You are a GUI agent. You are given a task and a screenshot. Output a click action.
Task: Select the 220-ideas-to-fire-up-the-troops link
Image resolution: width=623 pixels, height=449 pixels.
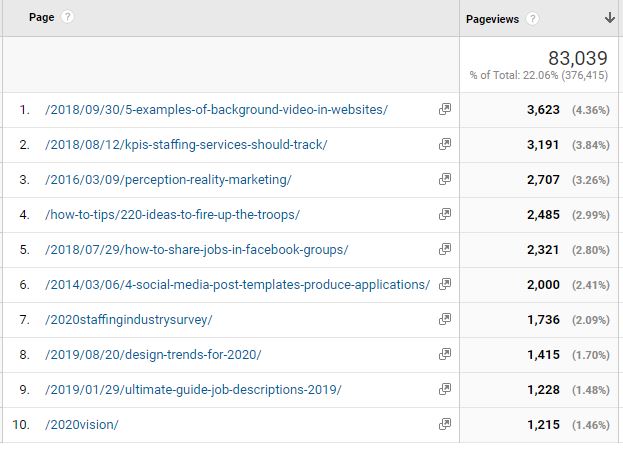coord(172,215)
